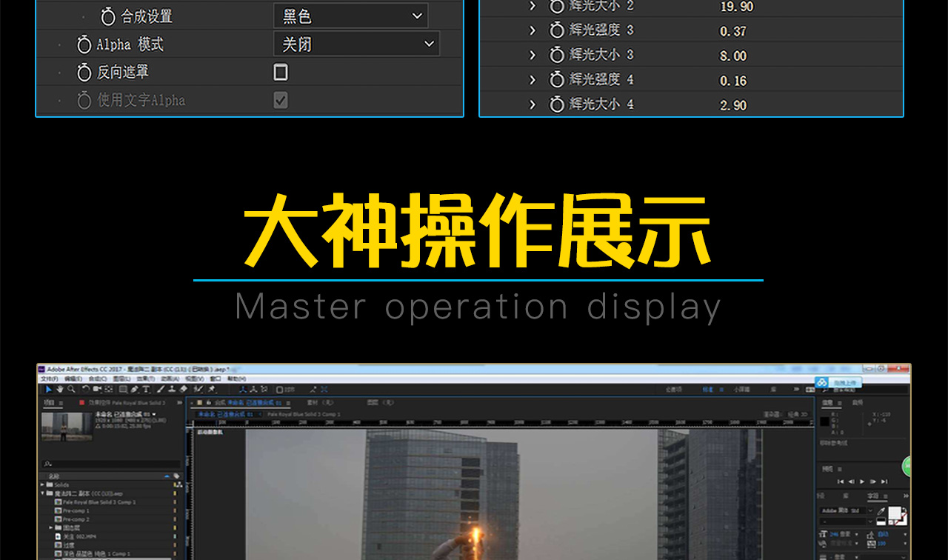Toggle the 使用文字Alpha checkbox
This screenshot has width=948, height=560.
click(281, 100)
